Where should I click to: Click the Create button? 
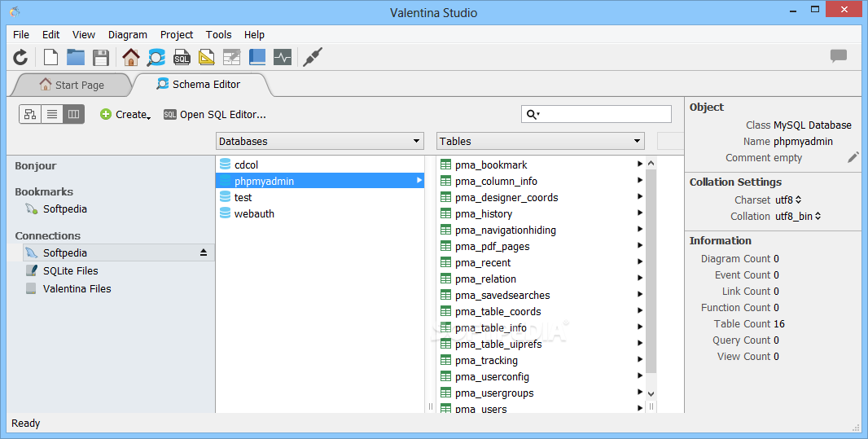tap(125, 114)
